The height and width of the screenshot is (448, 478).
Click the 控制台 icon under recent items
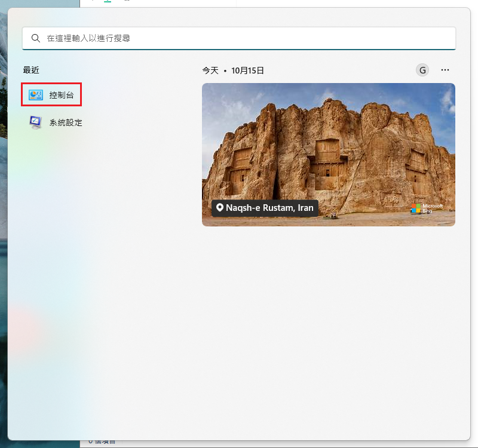[x=36, y=95]
